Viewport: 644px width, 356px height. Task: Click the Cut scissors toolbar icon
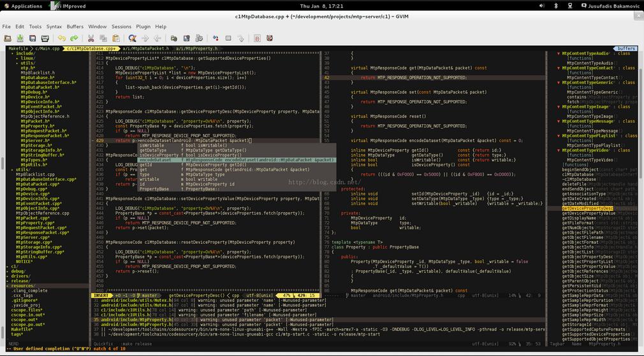click(x=91, y=38)
